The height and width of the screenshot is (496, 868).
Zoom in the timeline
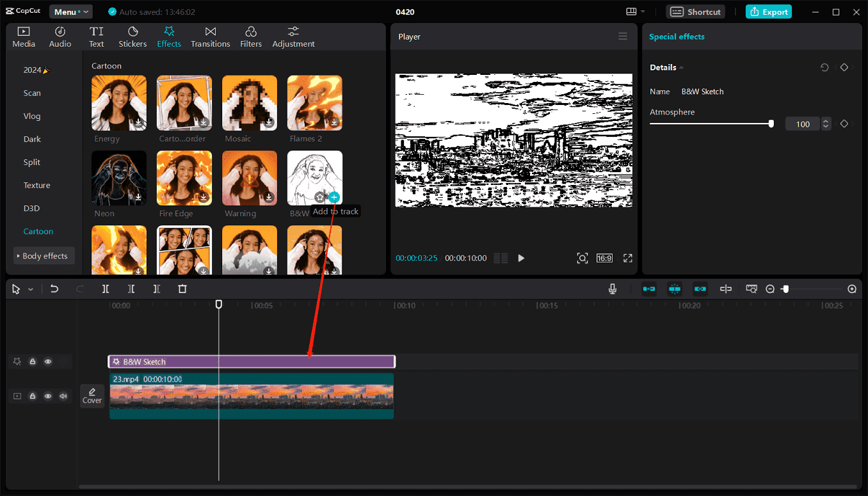852,289
